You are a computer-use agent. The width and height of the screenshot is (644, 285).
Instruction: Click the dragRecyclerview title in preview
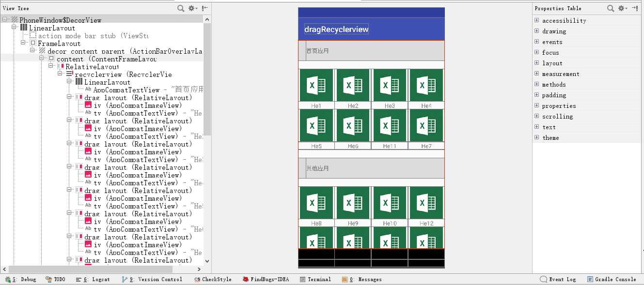pos(336,29)
